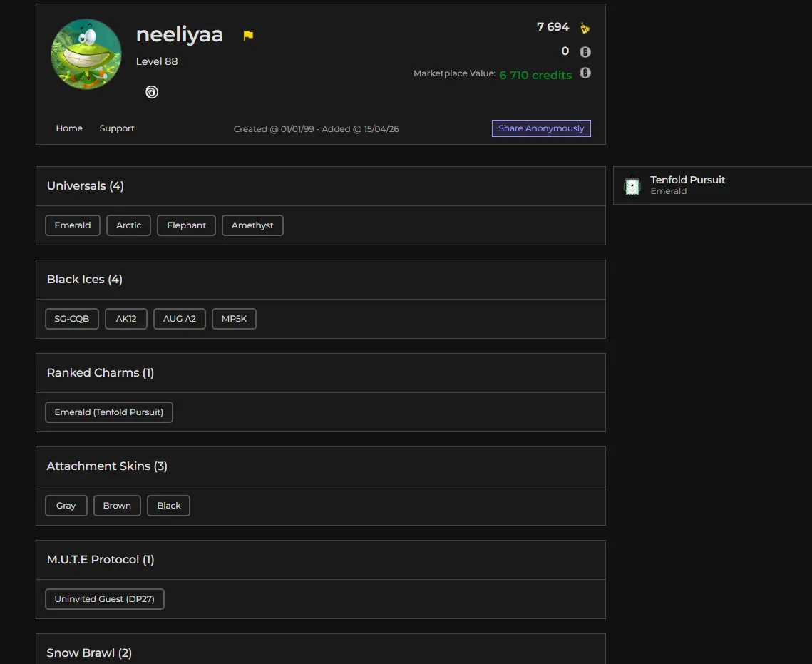Click the Uninvited Guest (DP27) tag
Image resolution: width=812 pixels, height=664 pixels.
coord(105,599)
